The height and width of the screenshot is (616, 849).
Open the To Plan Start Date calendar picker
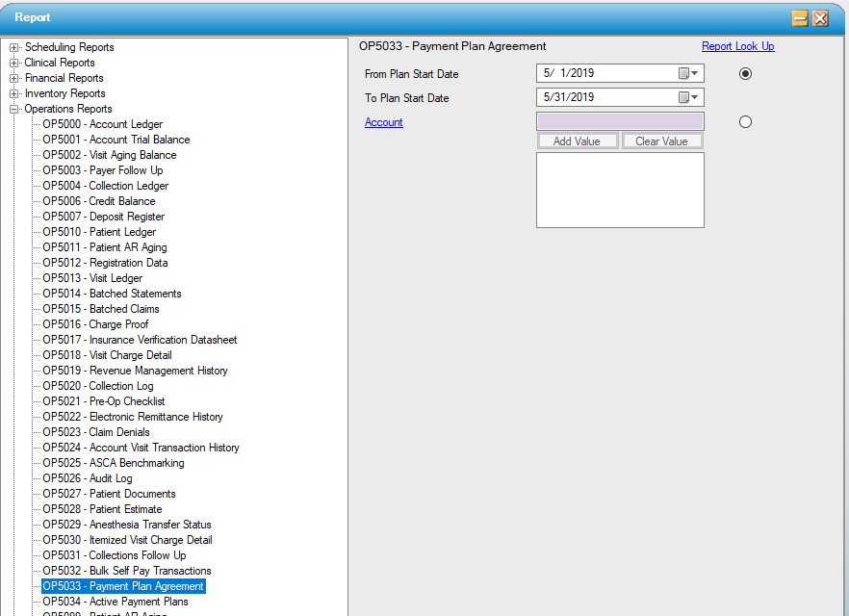coord(689,97)
